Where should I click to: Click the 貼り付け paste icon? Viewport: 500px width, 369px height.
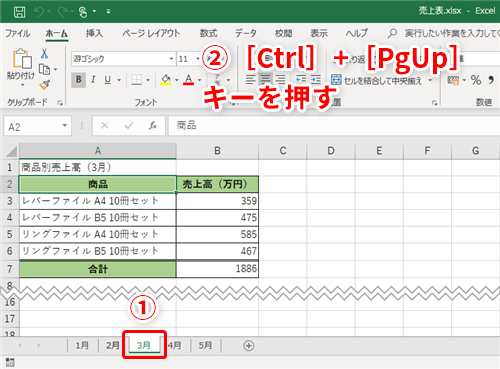click(x=22, y=59)
